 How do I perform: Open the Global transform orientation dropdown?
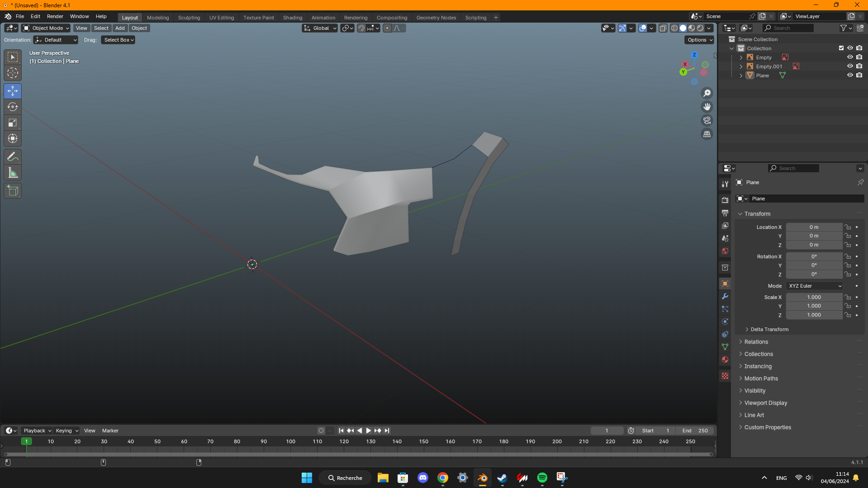(320, 28)
